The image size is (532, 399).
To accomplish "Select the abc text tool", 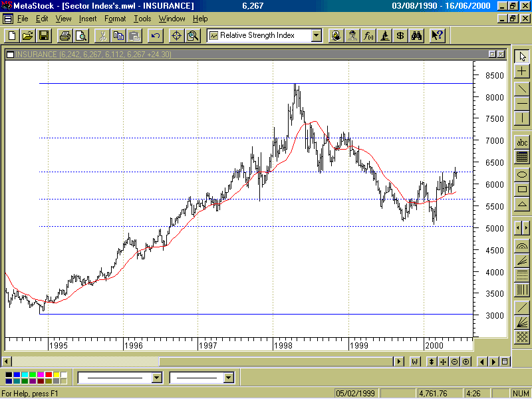I will coord(522,142).
